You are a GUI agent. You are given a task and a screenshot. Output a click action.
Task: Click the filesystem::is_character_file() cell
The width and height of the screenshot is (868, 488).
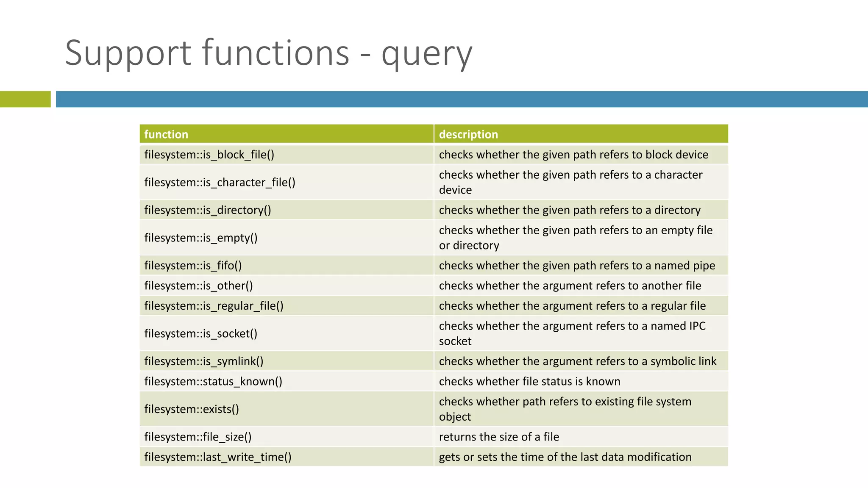(x=287, y=182)
